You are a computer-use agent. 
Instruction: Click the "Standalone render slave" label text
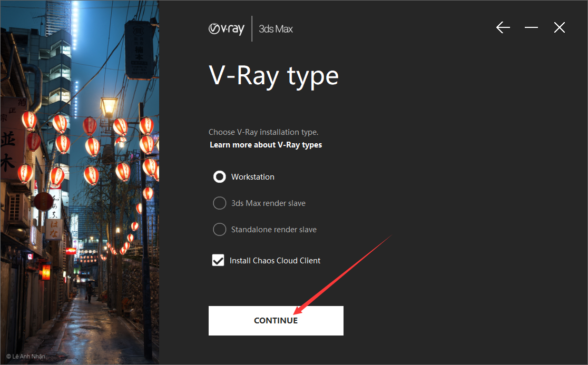(x=273, y=230)
